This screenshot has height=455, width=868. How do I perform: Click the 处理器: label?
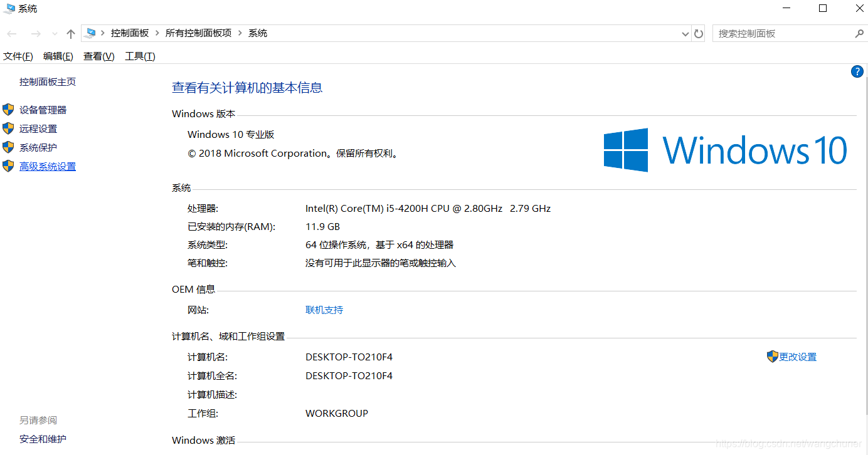tap(203, 209)
